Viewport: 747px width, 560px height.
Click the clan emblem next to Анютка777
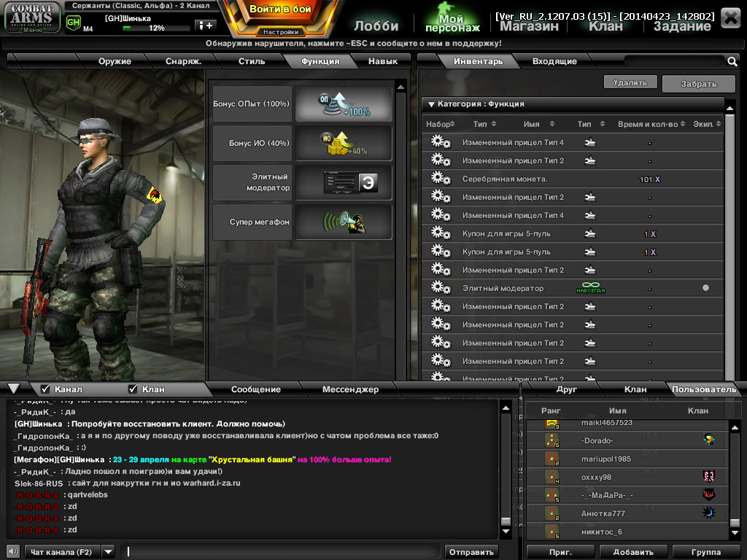(709, 513)
